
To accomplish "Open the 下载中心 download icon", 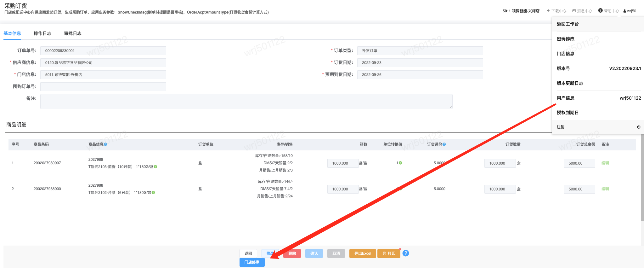I will (548, 11).
